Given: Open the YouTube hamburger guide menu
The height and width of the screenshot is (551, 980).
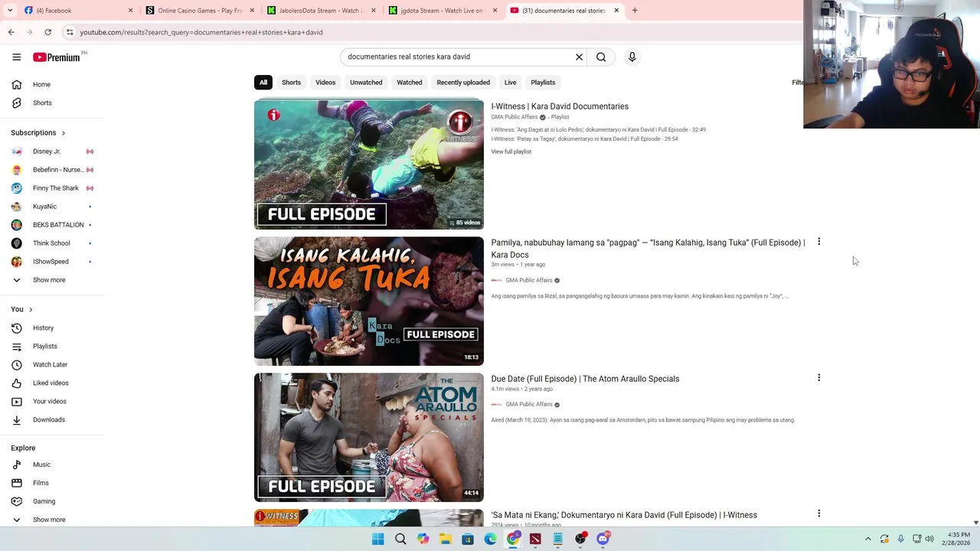Looking at the screenshot, I should point(16,57).
